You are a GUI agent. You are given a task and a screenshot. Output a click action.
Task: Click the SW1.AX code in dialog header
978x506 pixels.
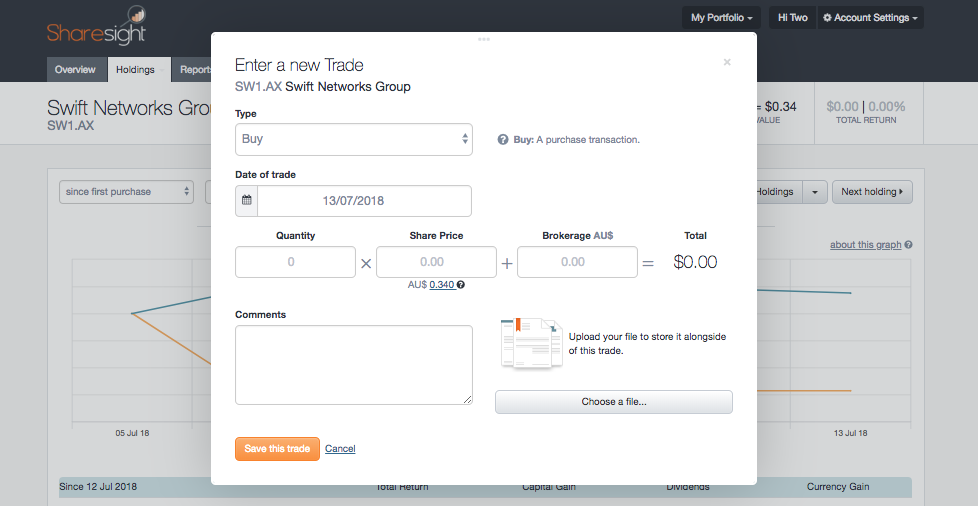(258, 87)
